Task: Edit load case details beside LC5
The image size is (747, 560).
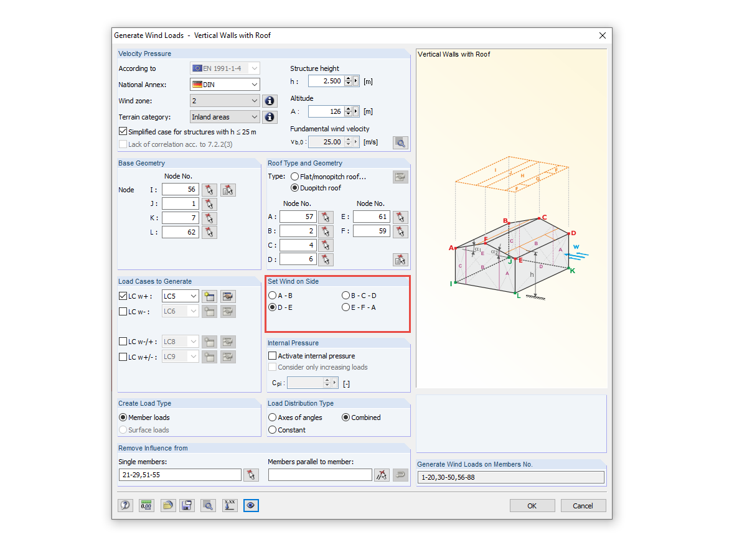Action: click(228, 296)
